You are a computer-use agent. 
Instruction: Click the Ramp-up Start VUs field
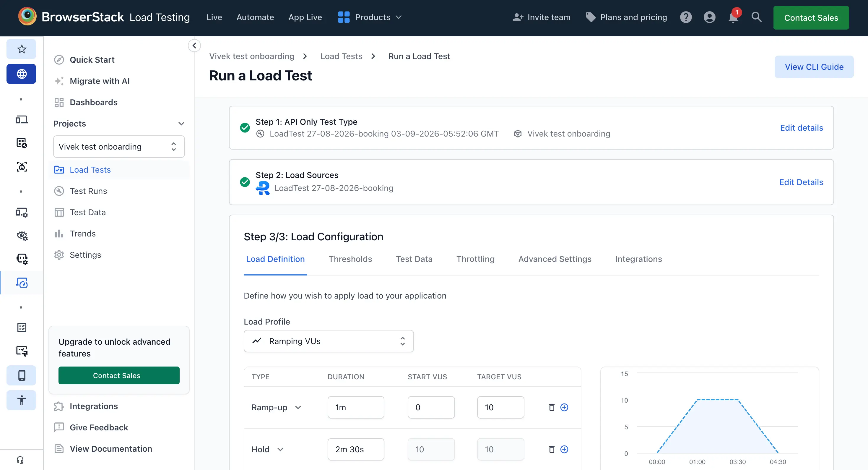[431, 407]
